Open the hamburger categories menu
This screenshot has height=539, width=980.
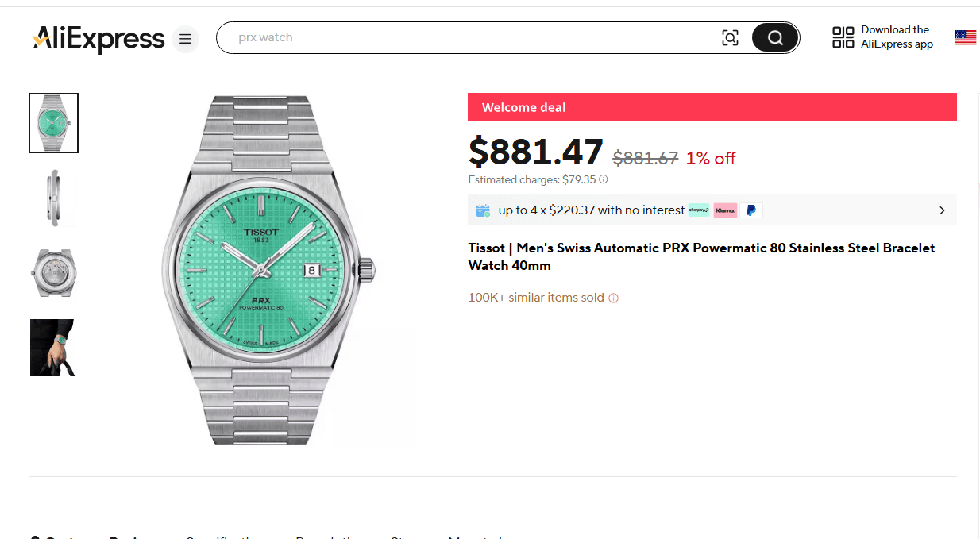click(x=185, y=39)
